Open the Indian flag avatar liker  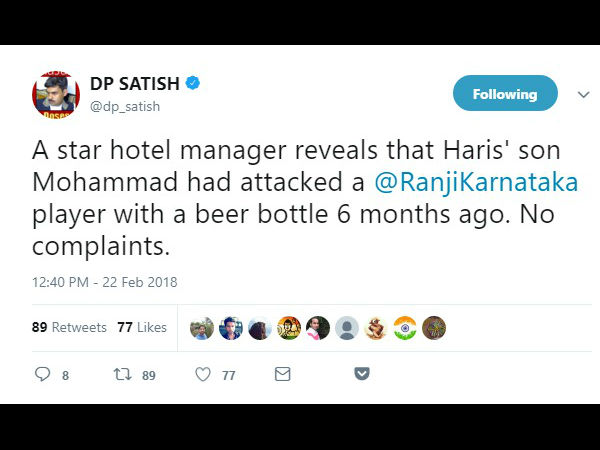coord(405,328)
